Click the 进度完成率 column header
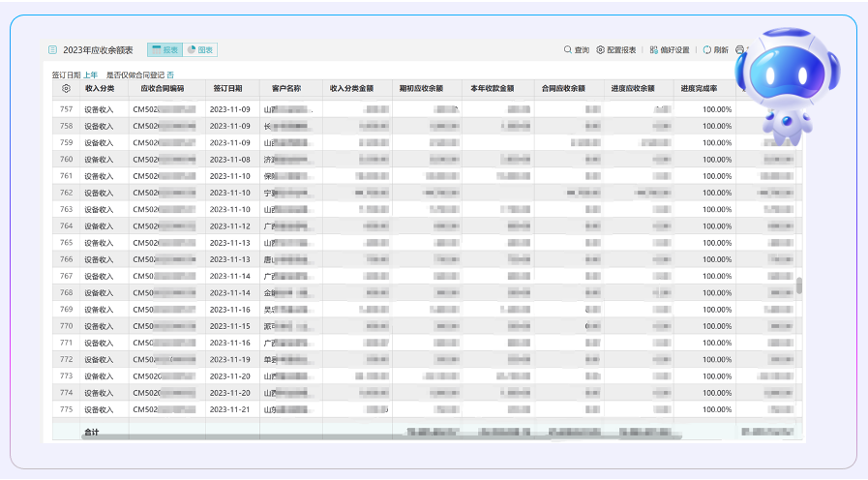The image size is (868, 480). click(x=700, y=88)
